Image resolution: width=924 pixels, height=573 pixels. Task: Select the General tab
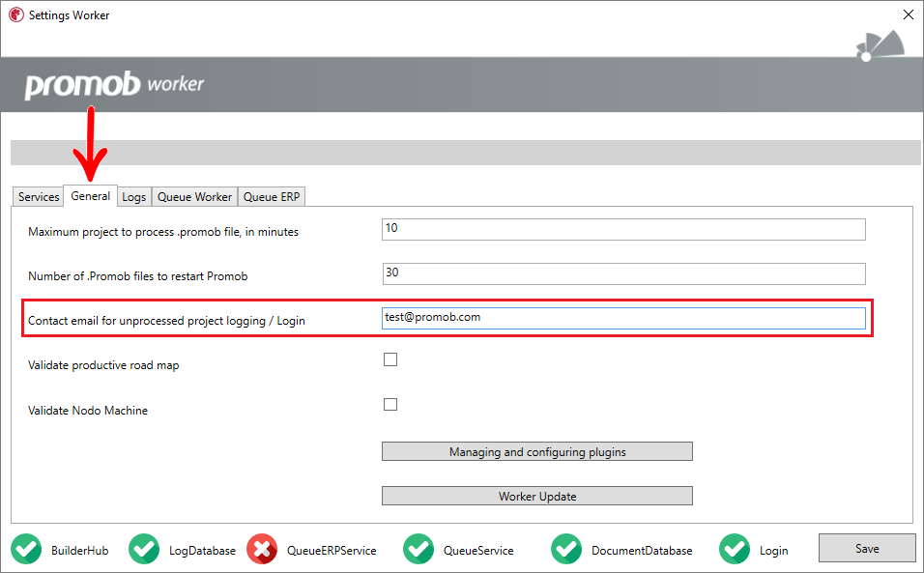[x=90, y=195]
